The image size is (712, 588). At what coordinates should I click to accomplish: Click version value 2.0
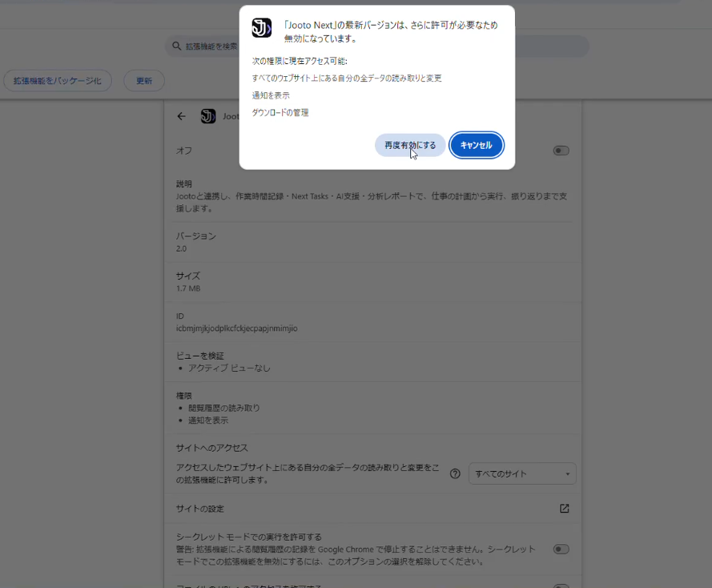point(181,249)
